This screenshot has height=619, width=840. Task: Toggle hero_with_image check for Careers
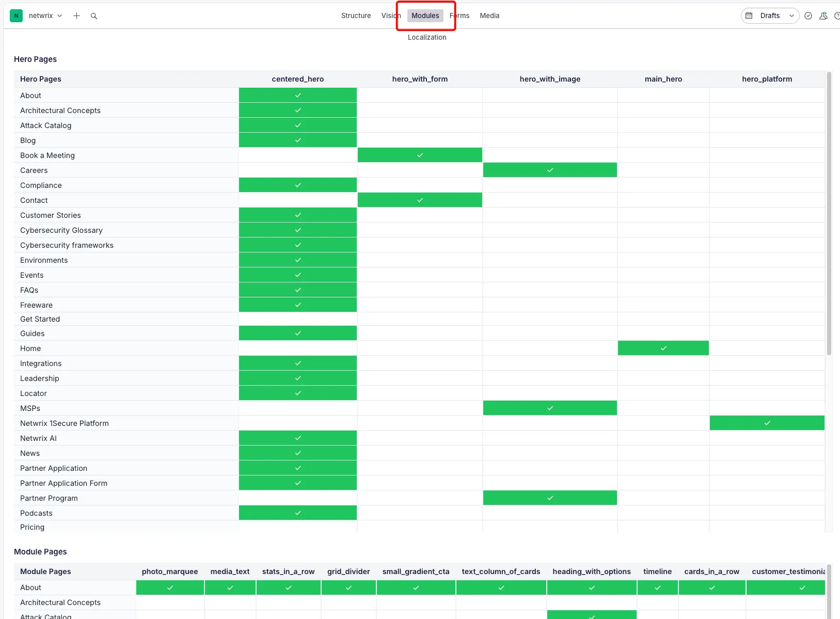pyautogui.click(x=550, y=170)
